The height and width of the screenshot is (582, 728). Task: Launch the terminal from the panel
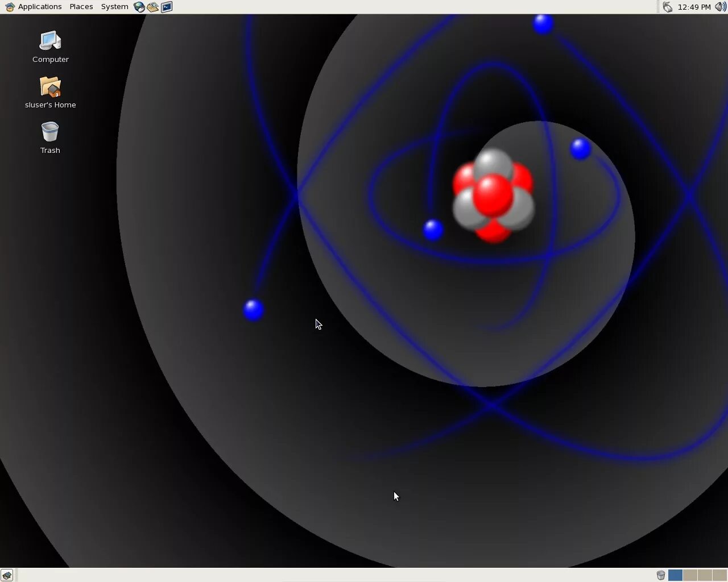click(167, 7)
